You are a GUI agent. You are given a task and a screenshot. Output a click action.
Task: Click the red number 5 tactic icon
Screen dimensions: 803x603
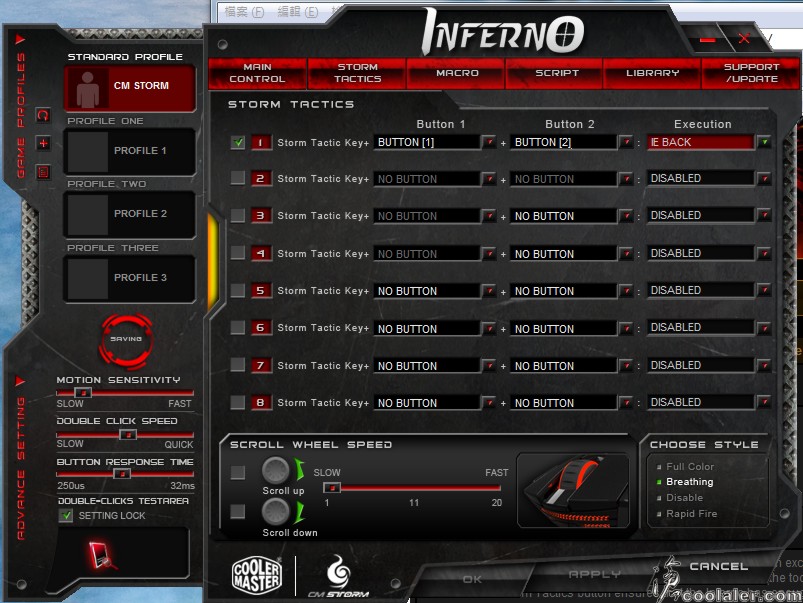261,290
